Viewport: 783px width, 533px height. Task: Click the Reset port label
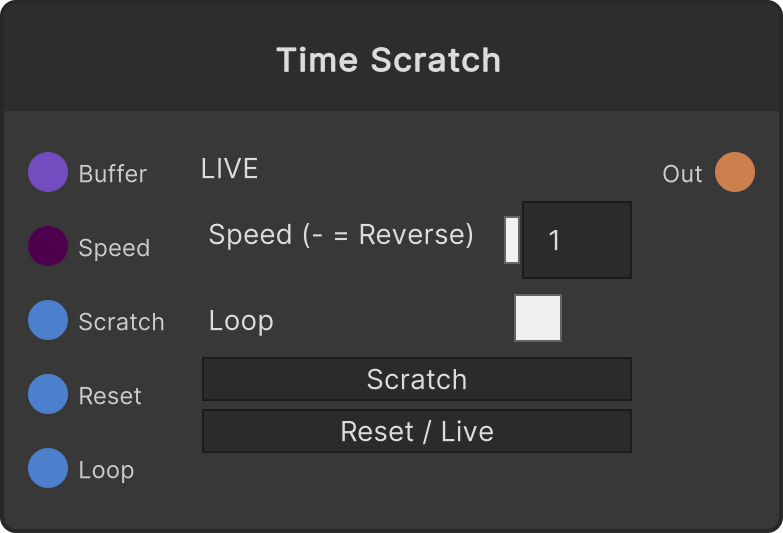(x=110, y=396)
